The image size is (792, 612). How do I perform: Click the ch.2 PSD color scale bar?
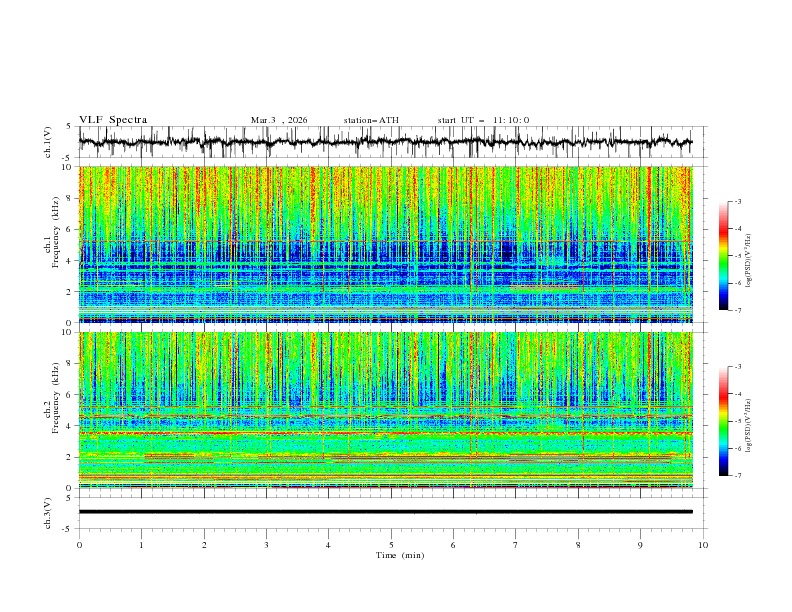(723, 421)
